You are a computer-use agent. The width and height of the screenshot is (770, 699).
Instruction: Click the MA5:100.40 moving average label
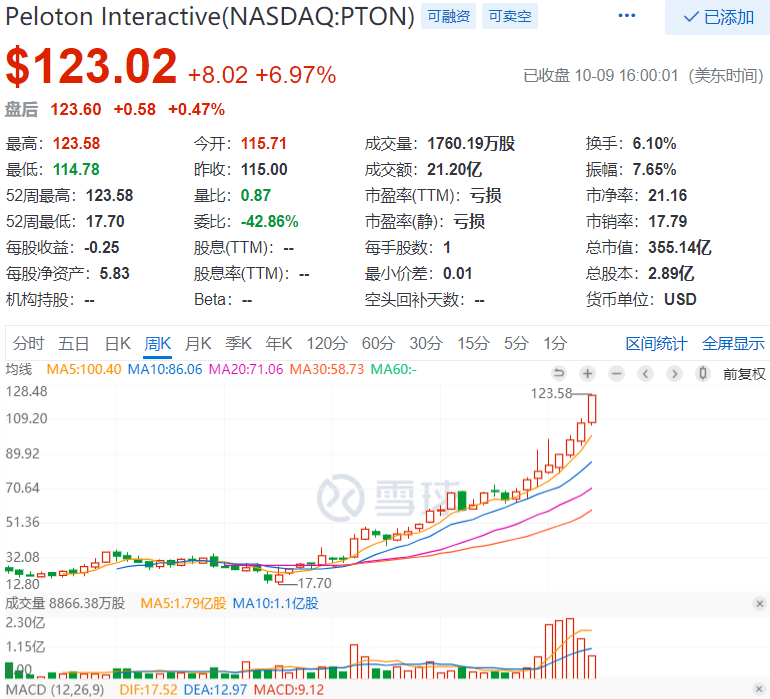tap(83, 369)
